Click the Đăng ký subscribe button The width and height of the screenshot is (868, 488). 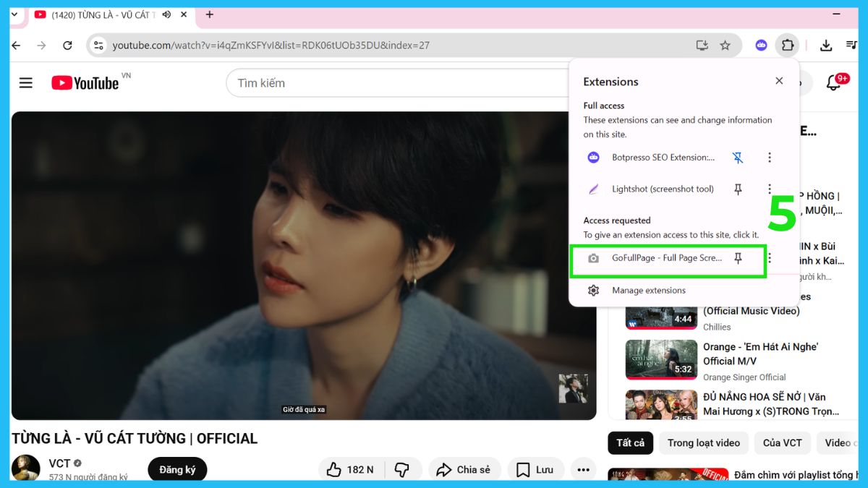pos(177,469)
